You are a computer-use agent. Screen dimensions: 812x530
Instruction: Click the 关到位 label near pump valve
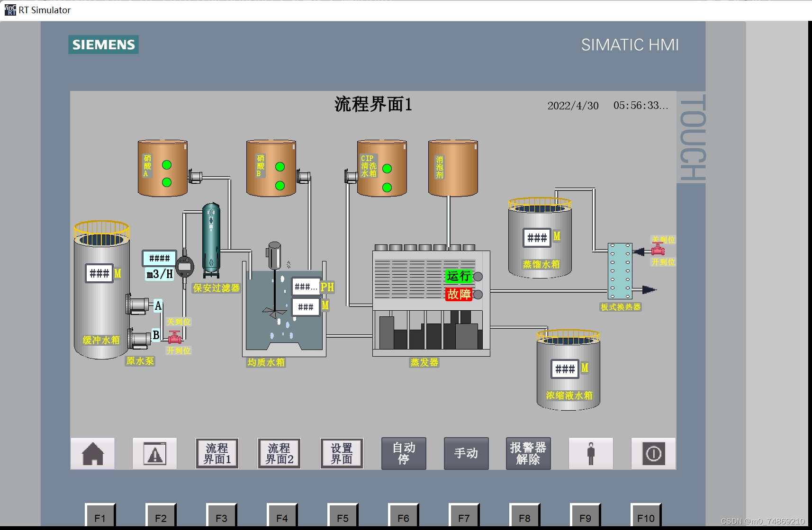tap(179, 322)
